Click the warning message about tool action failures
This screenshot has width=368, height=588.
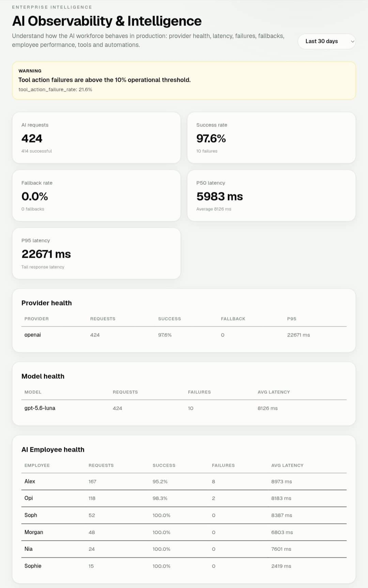[x=105, y=80]
